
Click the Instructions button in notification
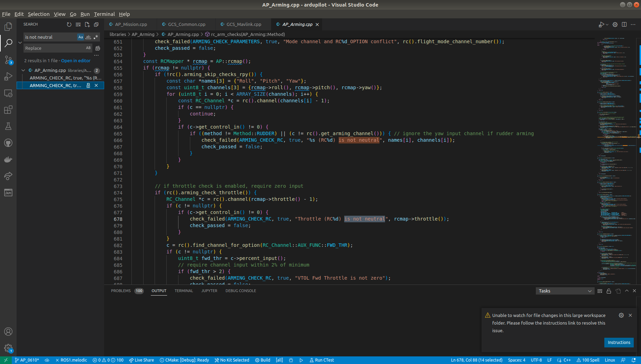point(619,342)
